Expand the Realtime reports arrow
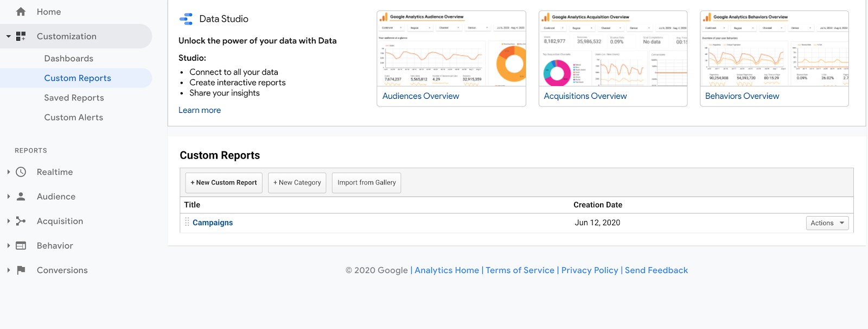 point(9,172)
